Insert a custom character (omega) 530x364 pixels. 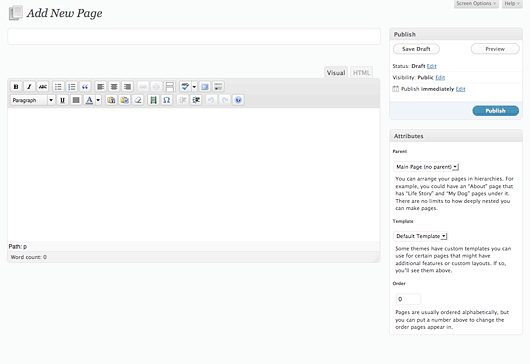click(167, 100)
